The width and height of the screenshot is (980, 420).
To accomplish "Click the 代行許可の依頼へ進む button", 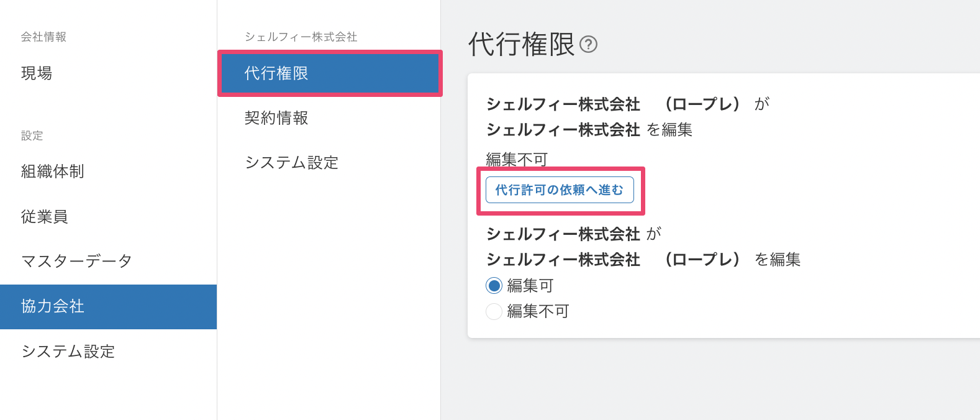I will point(560,190).
